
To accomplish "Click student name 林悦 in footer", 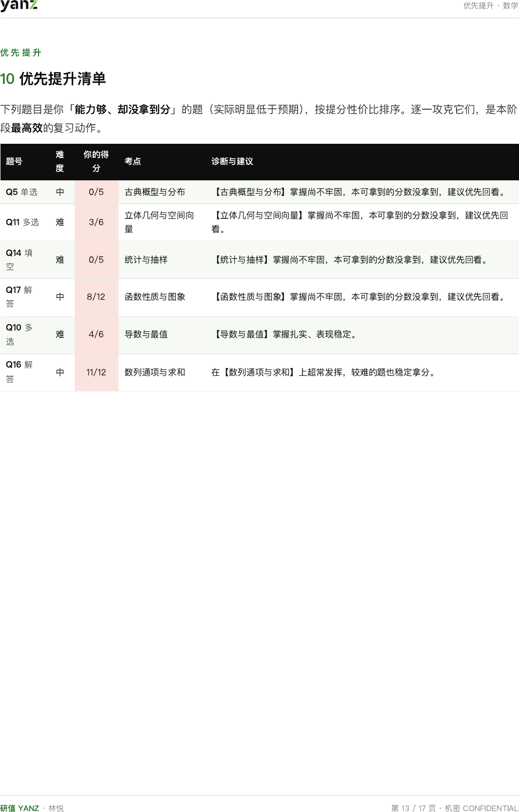I will (x=56, y=808).
